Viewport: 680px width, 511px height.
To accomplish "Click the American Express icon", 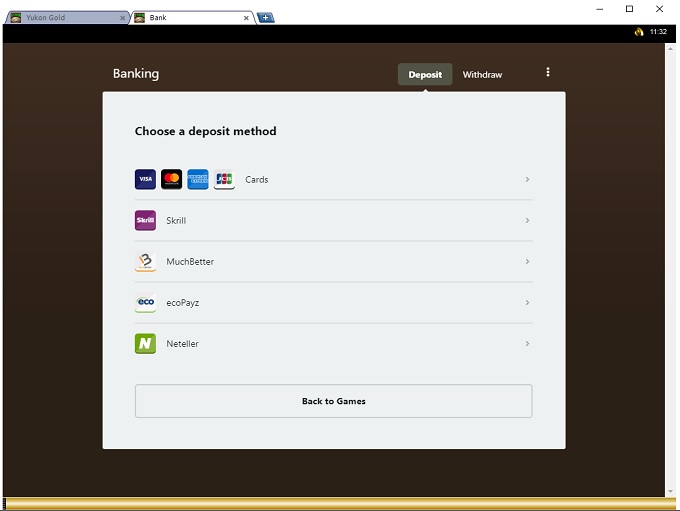I will pyautogui.click(x=198, y=180).
